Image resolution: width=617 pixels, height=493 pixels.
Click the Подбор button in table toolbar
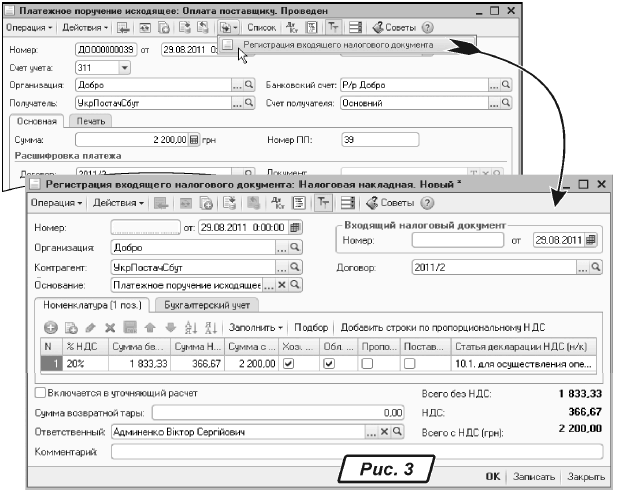click(312, 327)
